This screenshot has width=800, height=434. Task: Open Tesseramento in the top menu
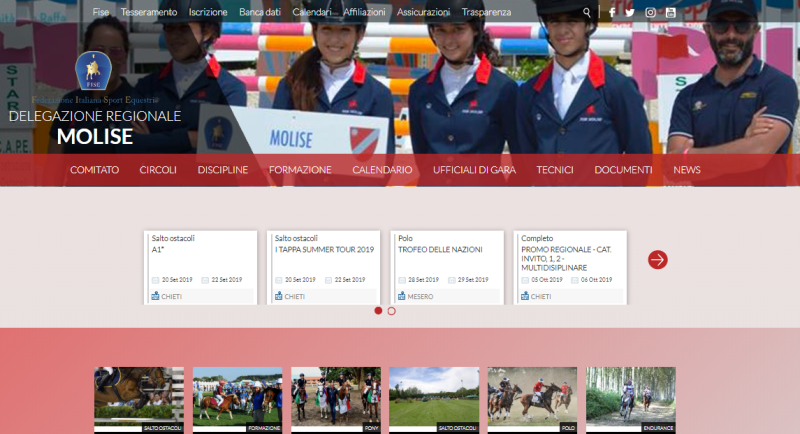click(149, 12)
